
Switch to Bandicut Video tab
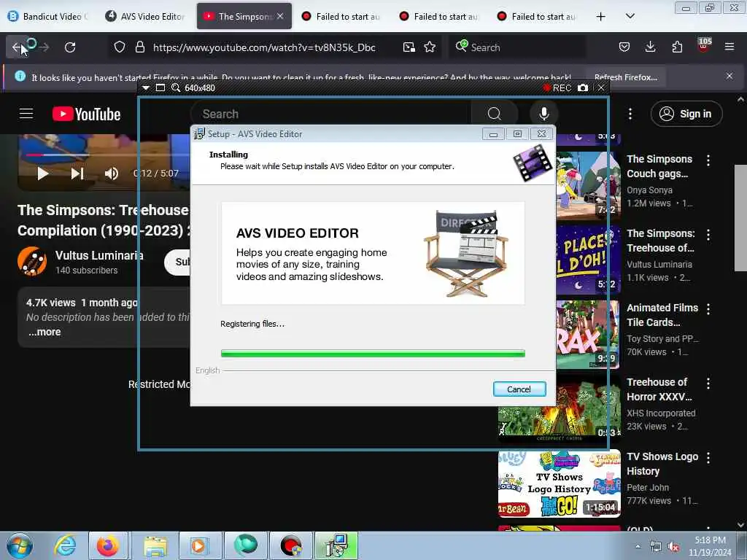[x=47, y=16]
